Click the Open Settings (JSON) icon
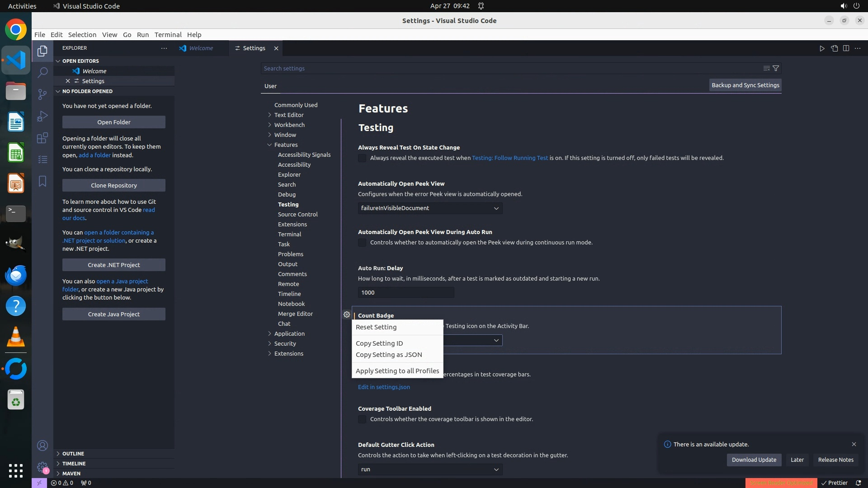The width and height of the screenshot is (868, 488). click(x=834, y=48)
